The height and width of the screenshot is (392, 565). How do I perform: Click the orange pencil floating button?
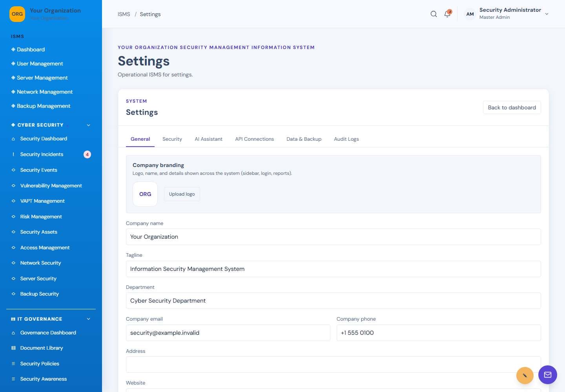click(x=525, y=376)
